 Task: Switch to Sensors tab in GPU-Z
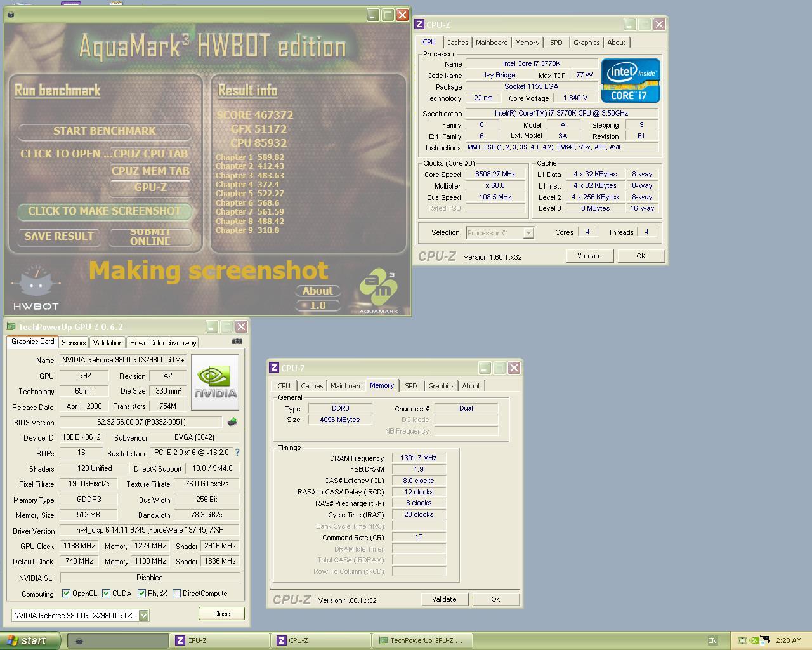(74, 342)
